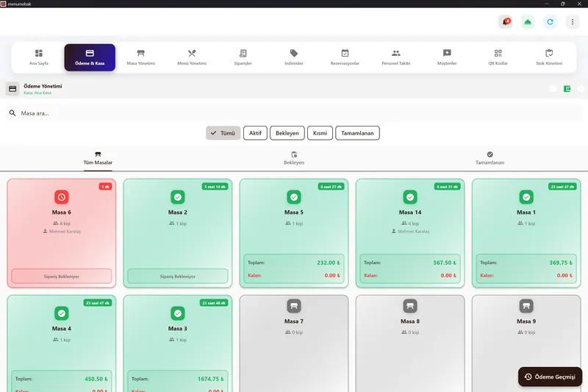Focus the Masa ara search field

click(294, 113)
